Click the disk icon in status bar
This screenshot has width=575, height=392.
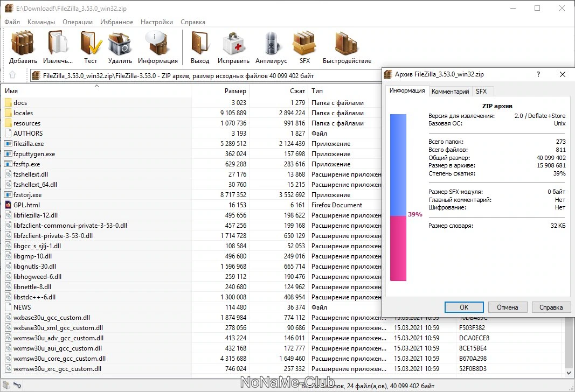(6, 385)
